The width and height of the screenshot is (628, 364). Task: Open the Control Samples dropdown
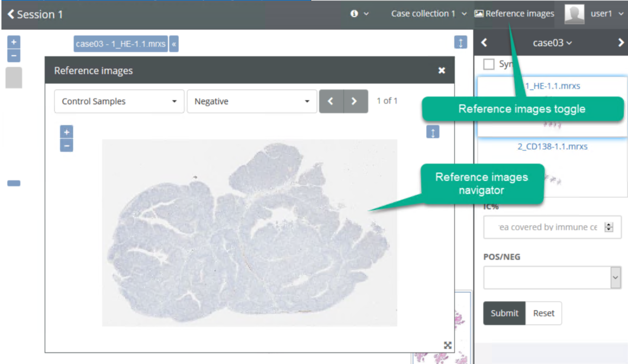pyautogui.click(x=119, y=101)
